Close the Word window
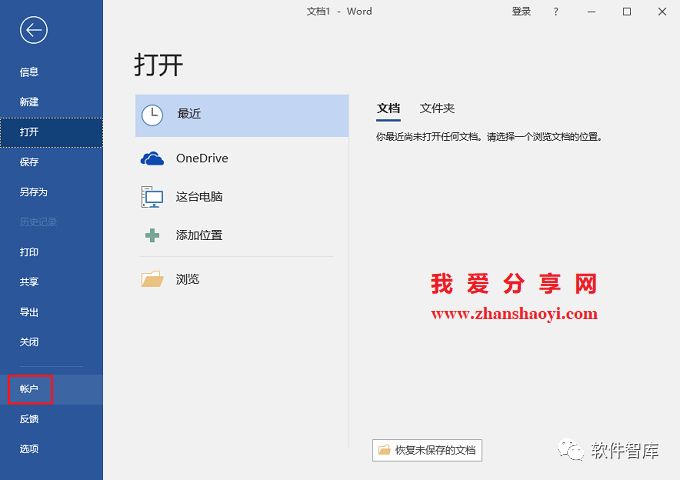Viewport: 680px width, 480px height. point(662,12)
